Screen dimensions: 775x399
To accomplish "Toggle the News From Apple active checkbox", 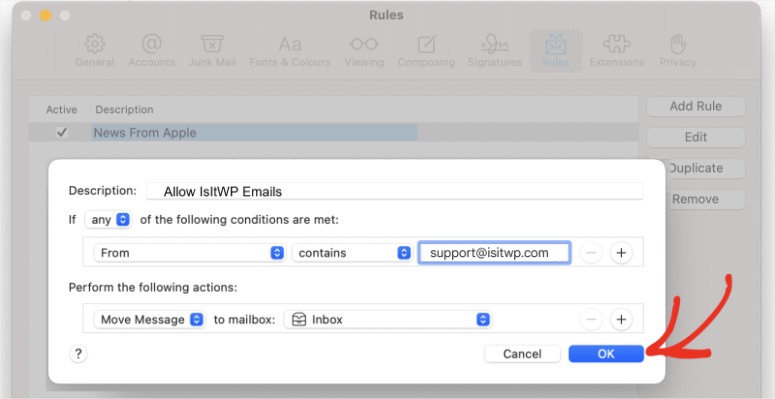I will click(x=62, y=133).
